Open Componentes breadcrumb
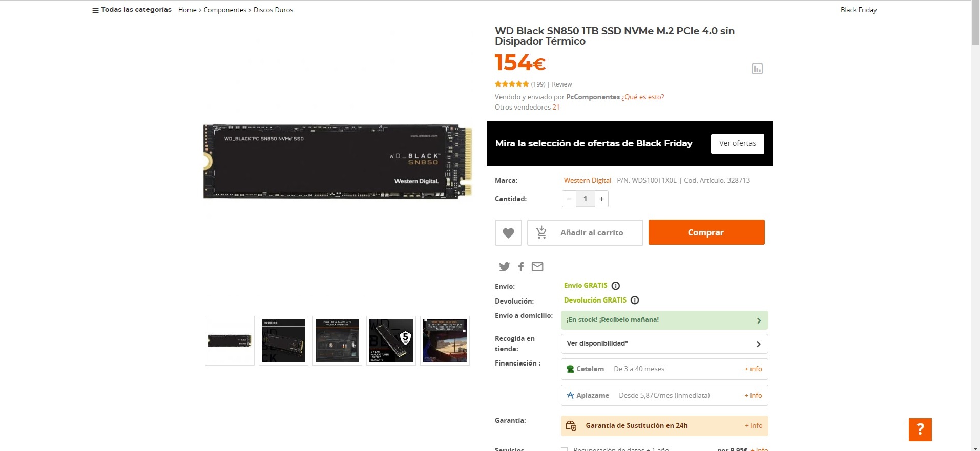Image resolution: width=980 pixels, height=451 pixels. pos(225,10)
